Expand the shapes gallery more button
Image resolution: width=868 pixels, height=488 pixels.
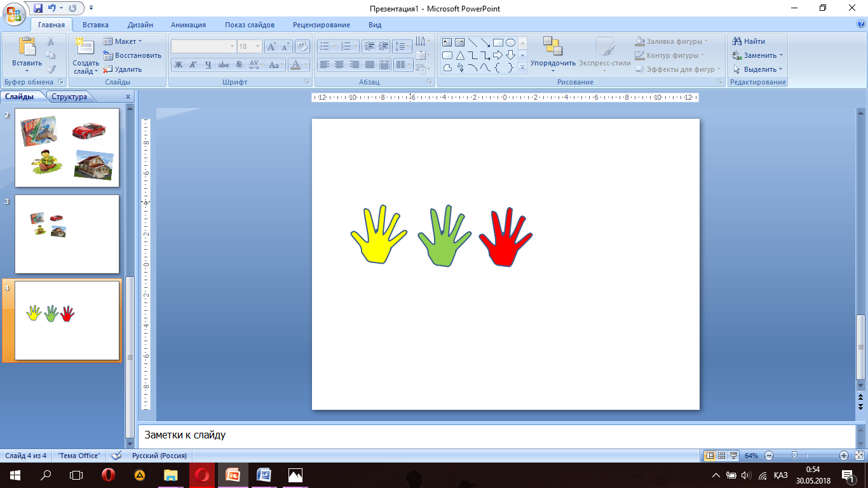[x=523, y=68]
